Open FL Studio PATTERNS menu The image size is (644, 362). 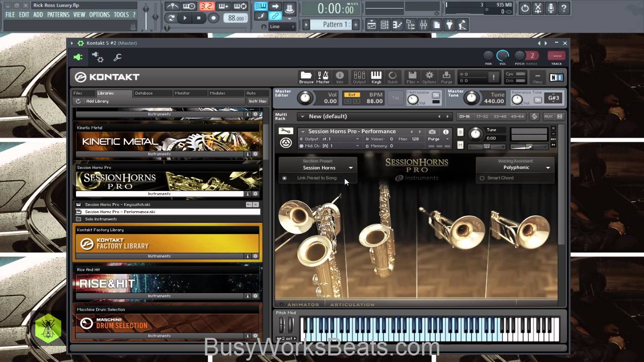pyautogui.click(x=58, y=15)
